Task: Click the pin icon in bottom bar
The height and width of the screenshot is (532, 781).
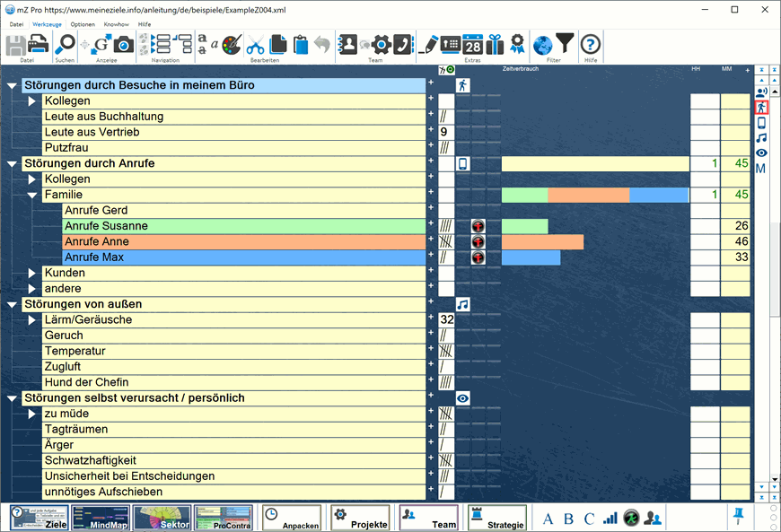Action: tap(739, 516)
